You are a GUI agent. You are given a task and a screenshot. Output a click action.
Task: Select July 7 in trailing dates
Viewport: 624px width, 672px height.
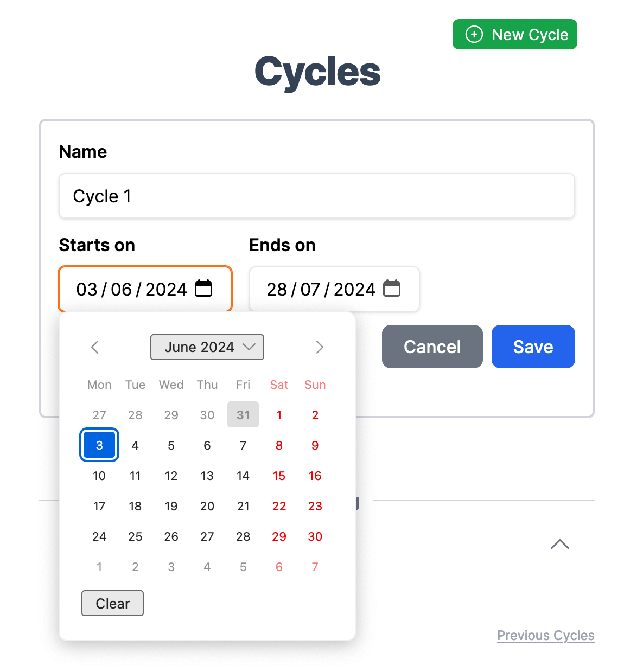pos(315,567)
